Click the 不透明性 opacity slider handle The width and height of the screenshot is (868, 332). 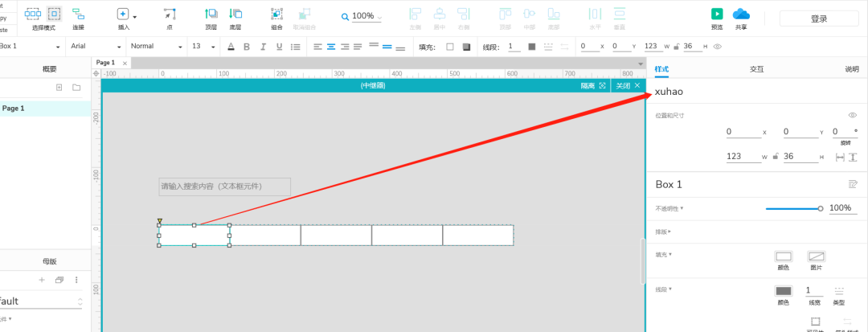[821, 209]
